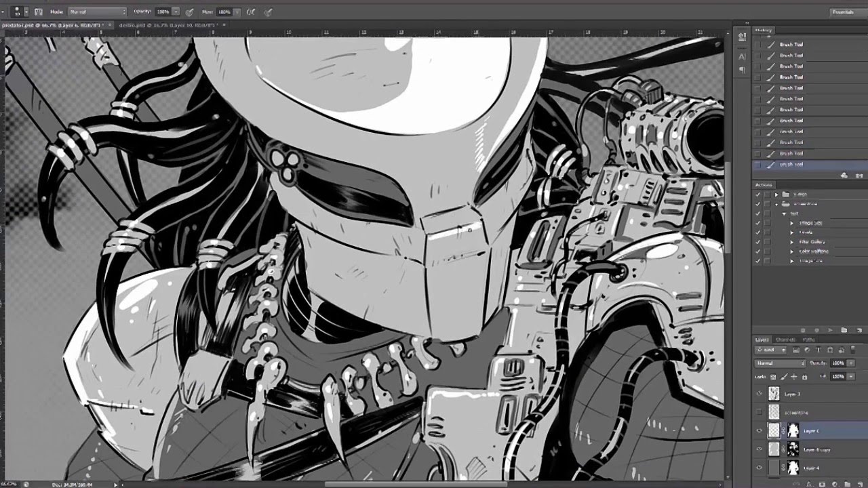
Task: Show the screentone layer visibility box
Action: click(759, 411)
